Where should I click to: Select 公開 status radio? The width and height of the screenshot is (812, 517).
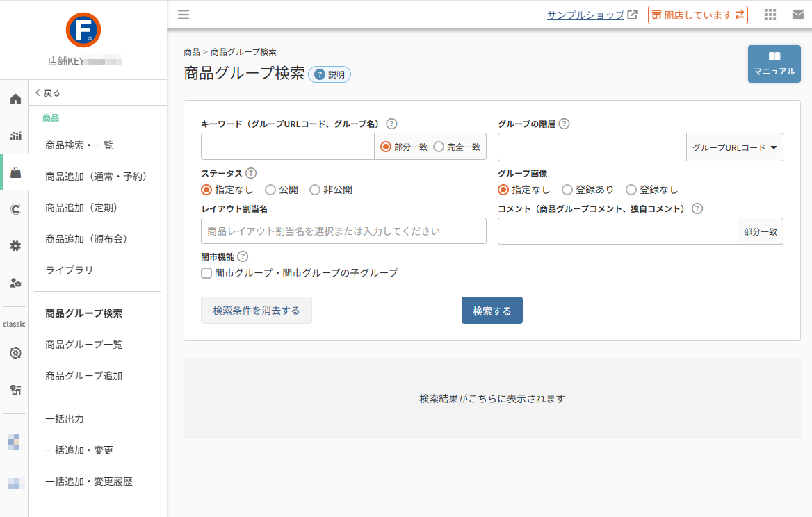(270, 190)
